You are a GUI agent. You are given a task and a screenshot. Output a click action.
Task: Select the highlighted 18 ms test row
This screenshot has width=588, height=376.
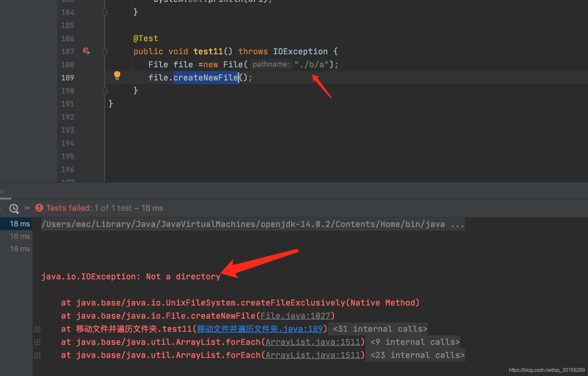[x=16, y=224]
